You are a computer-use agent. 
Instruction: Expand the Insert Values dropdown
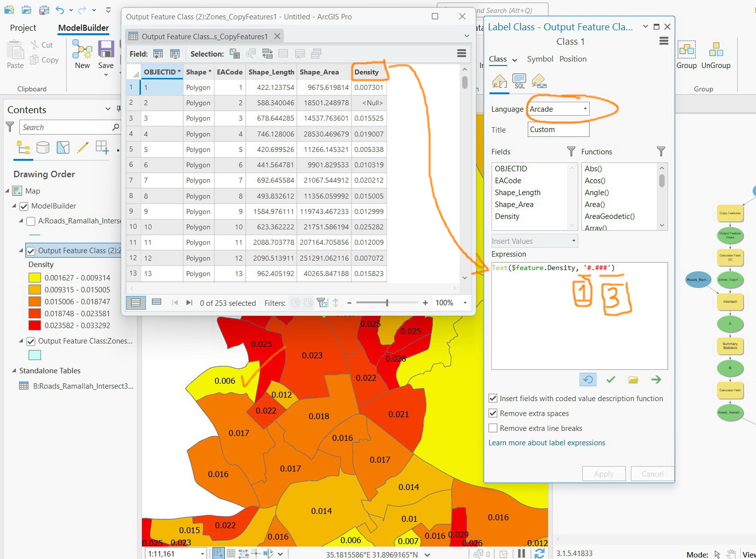pyautogui.click(x=535, y=241)
